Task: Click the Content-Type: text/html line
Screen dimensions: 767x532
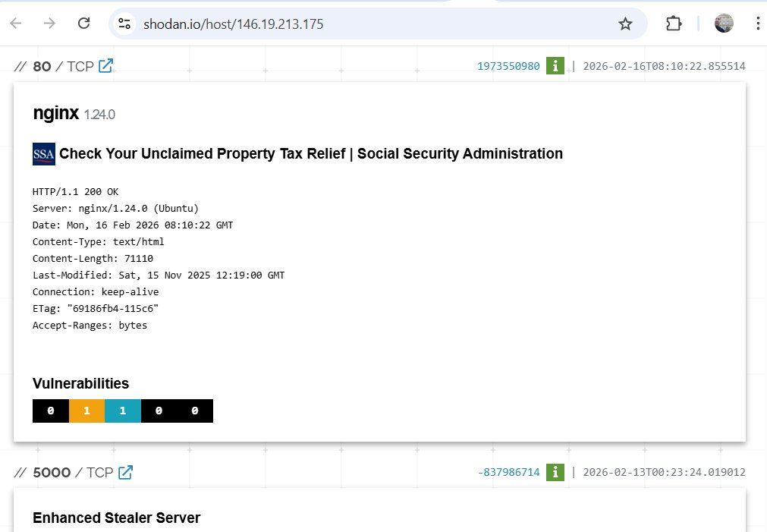Action: [99, 242]
